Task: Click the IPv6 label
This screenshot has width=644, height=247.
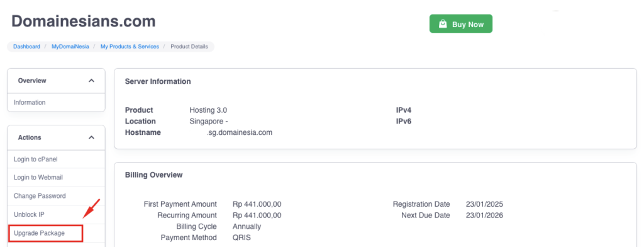Action: (x=404, y=122)
